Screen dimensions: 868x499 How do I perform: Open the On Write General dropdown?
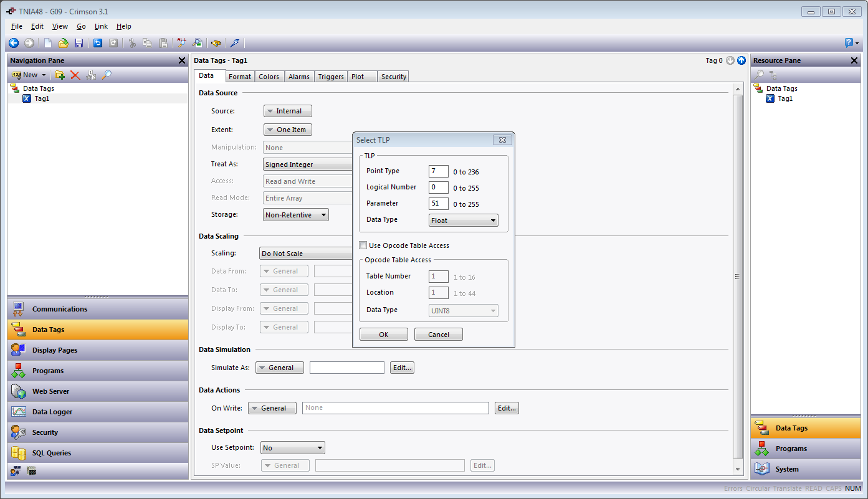coord(272,408)
